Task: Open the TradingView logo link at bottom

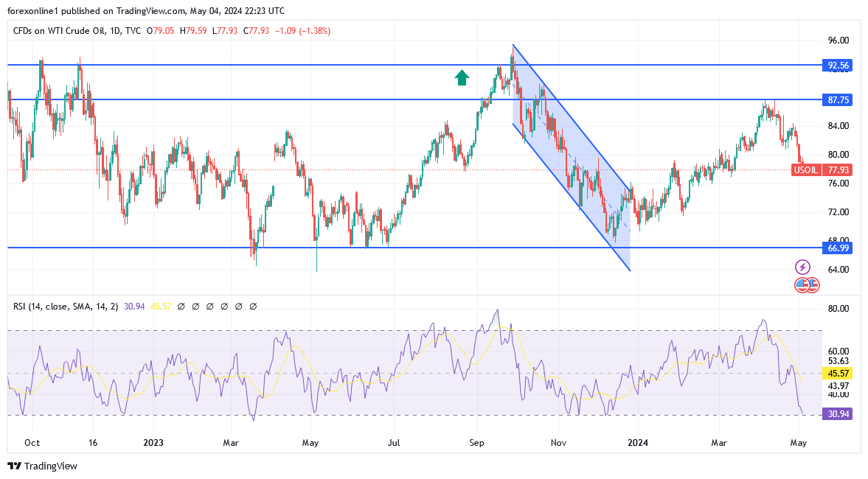Action: (x=43, y=466)
